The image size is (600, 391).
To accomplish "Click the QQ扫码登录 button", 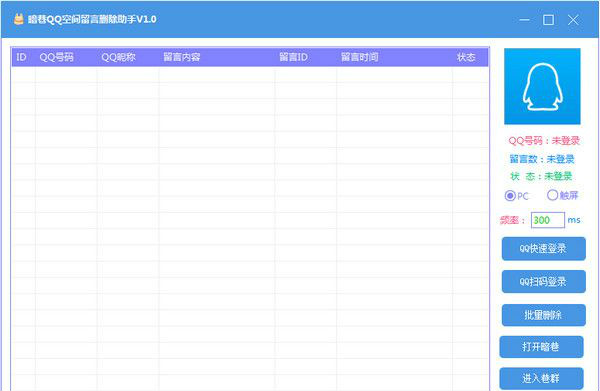I will click(x=543, y=282).
